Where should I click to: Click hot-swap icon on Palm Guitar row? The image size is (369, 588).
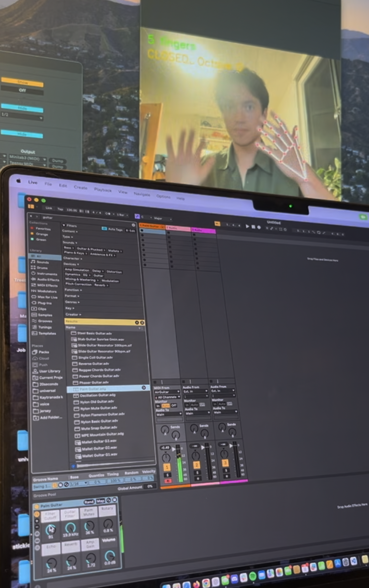143,387
